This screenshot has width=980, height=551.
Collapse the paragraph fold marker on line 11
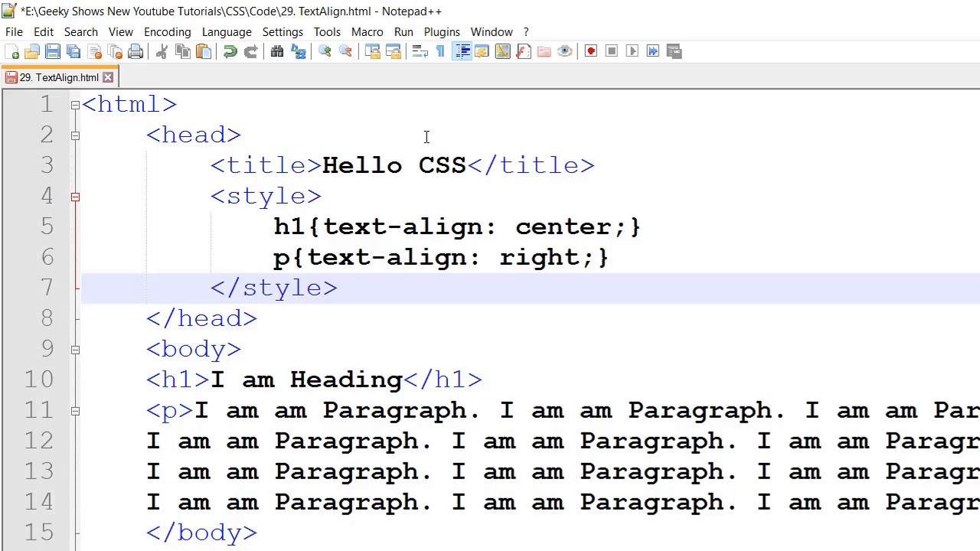75,411
